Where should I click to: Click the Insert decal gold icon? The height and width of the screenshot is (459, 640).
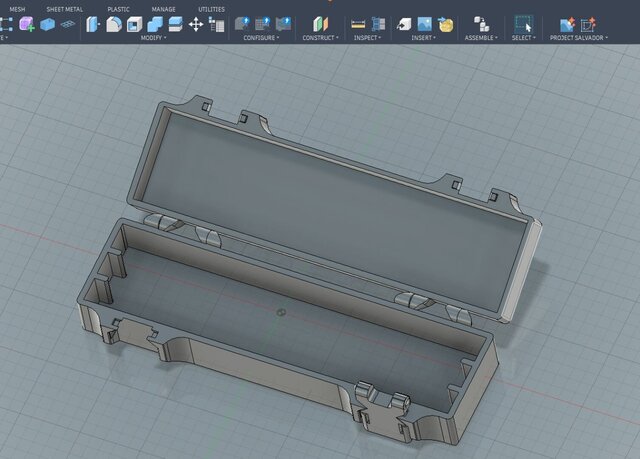coord(445,24)
